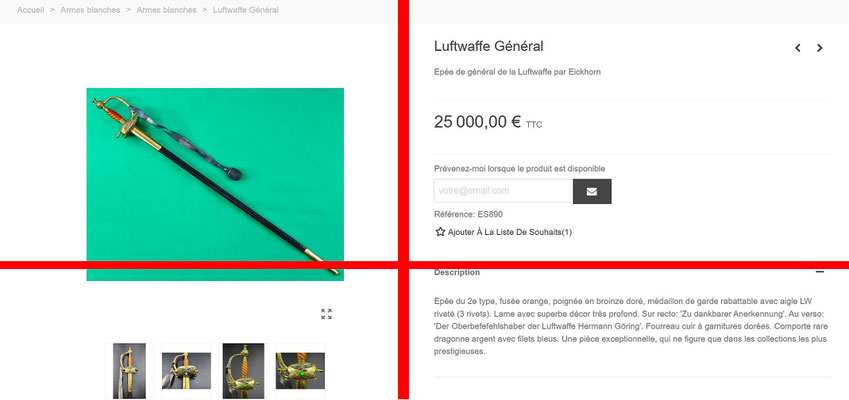Click Ajouter À La Liste De Souhaits

coord(510,232)
